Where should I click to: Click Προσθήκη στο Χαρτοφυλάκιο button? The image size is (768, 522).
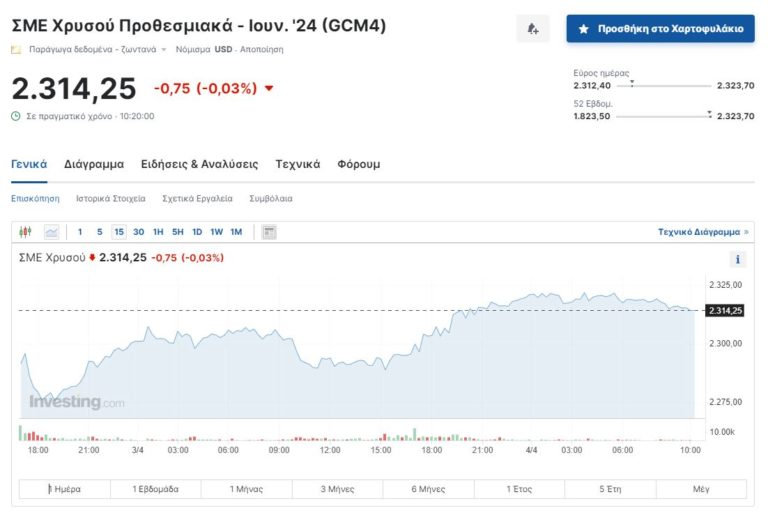coord(661,29)
